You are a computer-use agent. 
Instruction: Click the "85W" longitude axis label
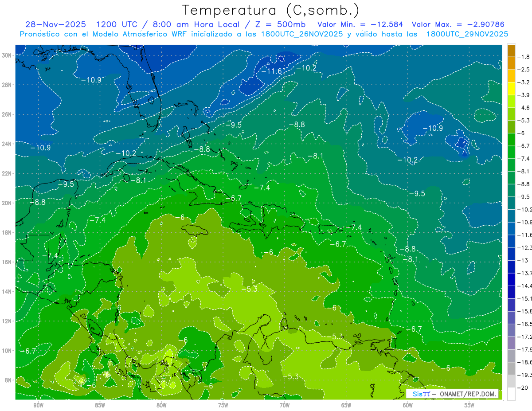[100, 405]
